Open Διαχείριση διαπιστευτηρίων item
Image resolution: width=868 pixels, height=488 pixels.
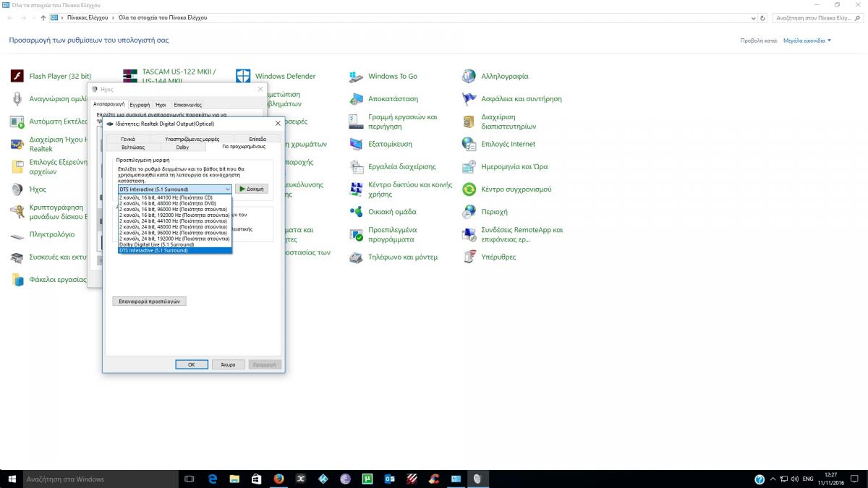coord(499,121)
